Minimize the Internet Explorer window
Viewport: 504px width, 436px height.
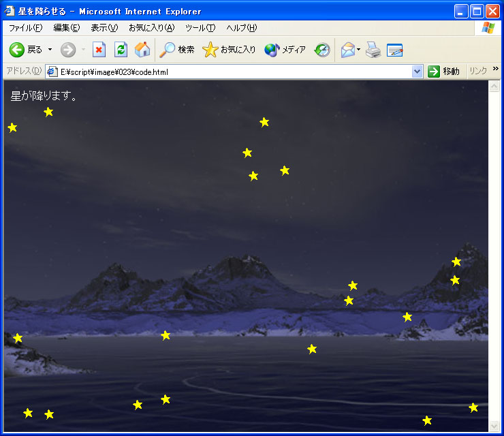(461, 12)
